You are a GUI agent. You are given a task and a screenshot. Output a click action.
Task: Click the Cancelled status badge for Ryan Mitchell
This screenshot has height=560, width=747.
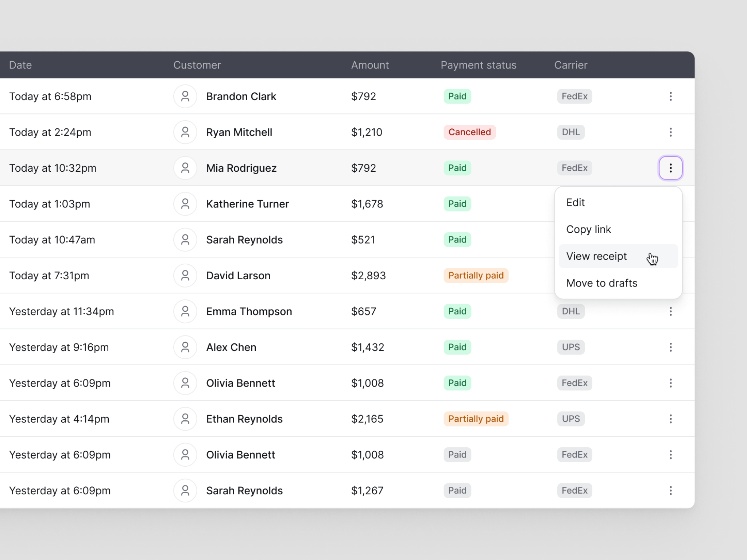pyautogui.click(x=469, y=132)
